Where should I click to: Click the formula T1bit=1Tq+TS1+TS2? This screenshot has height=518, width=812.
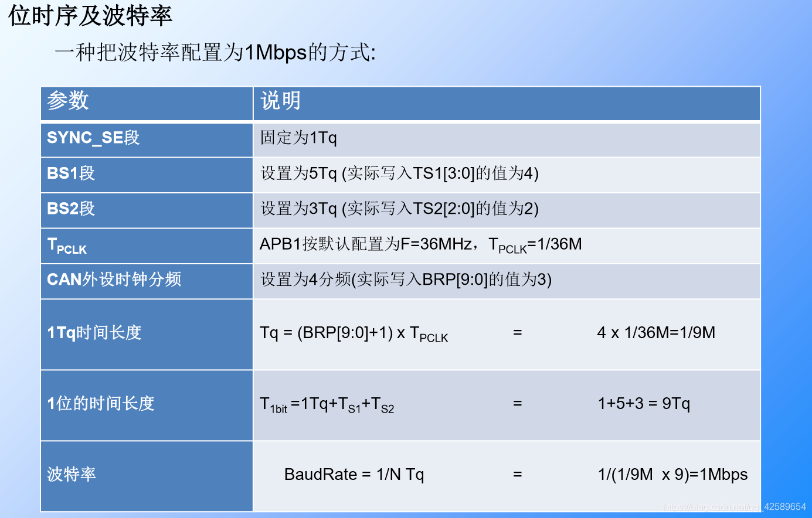tap(327, 404)
